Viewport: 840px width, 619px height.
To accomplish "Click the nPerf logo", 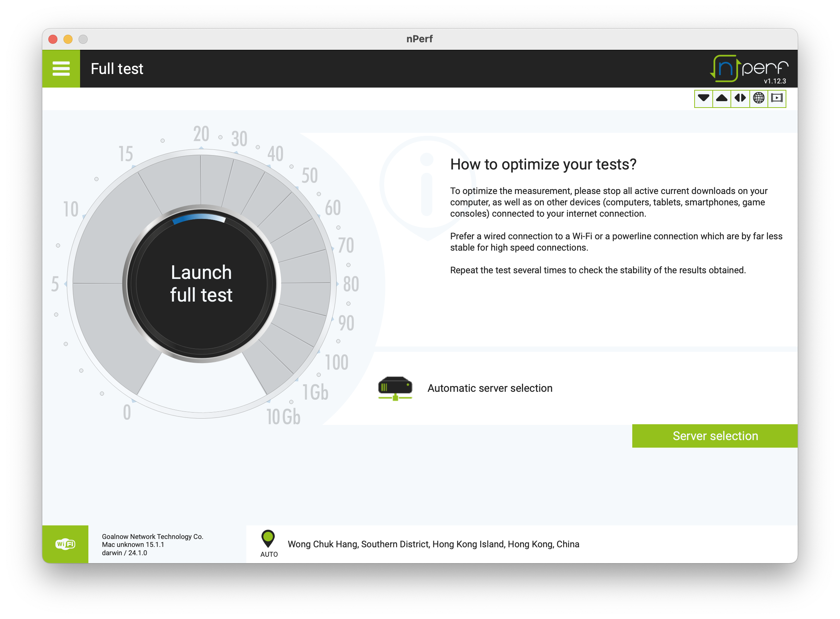I will 749,69.
